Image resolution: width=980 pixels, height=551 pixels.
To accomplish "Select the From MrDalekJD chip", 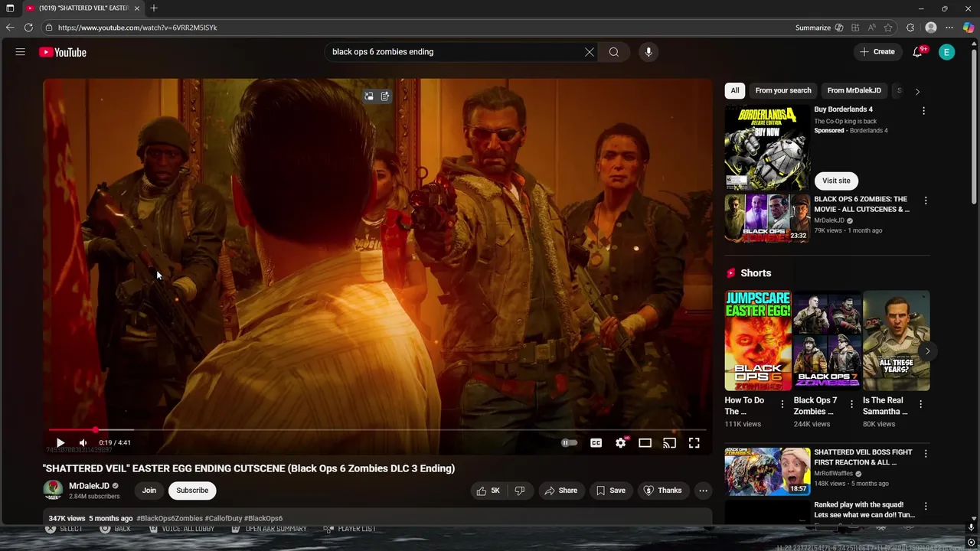I will point(854,90).
